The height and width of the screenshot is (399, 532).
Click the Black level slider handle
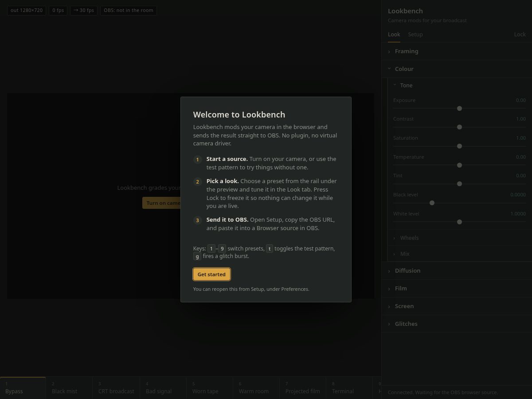point(432,203)
